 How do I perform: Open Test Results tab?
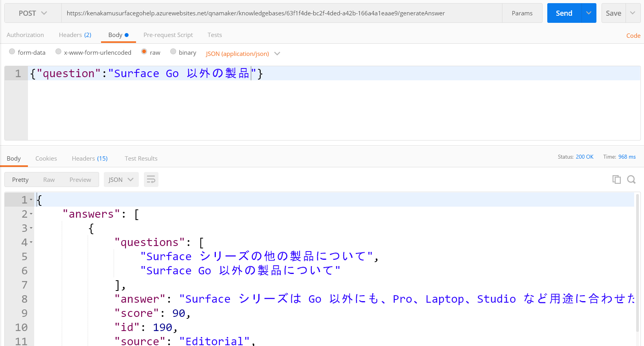tap(141, 158)
